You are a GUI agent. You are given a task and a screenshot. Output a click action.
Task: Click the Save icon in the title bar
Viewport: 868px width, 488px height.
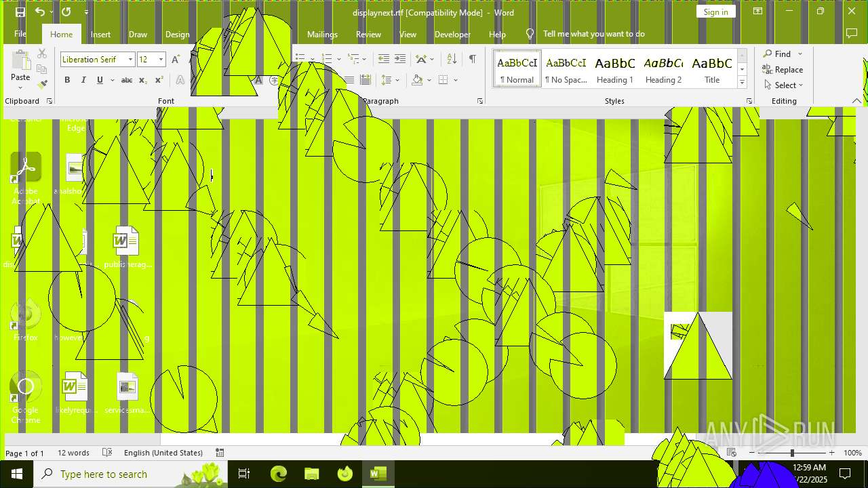20,12
